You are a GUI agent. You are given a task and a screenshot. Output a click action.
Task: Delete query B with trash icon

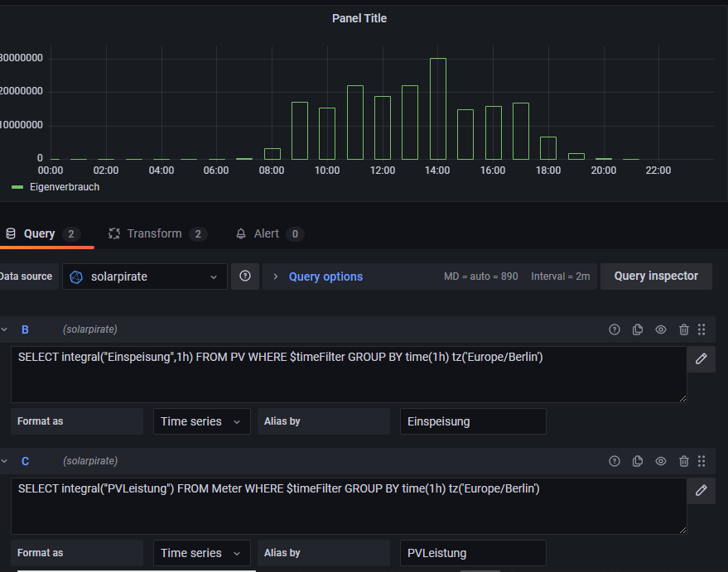(683, 329)
